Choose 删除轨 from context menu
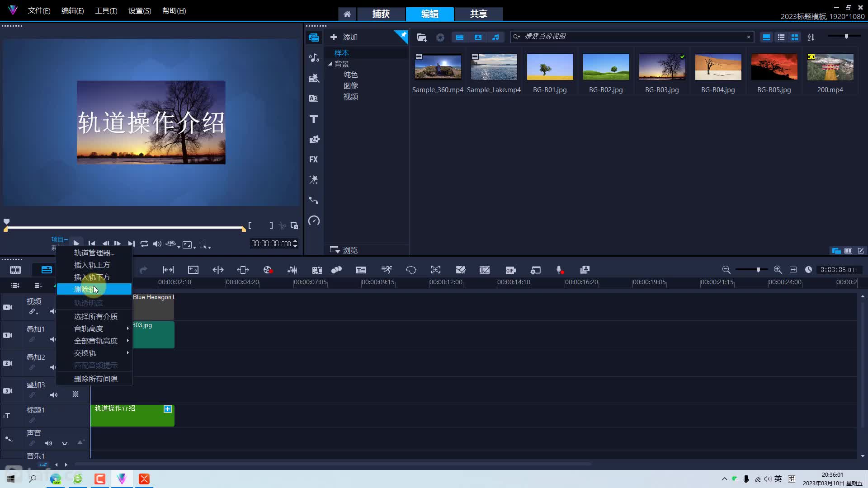 click(x=94, y=289)
